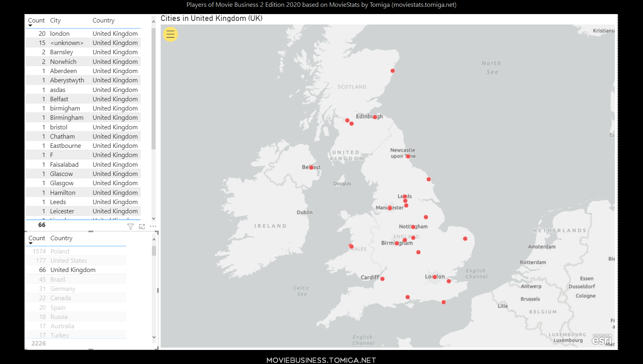Image resolution: width=643 pixels, height=364 pixels.
Task: Select Poland in the country table
Action: point(60,252)
